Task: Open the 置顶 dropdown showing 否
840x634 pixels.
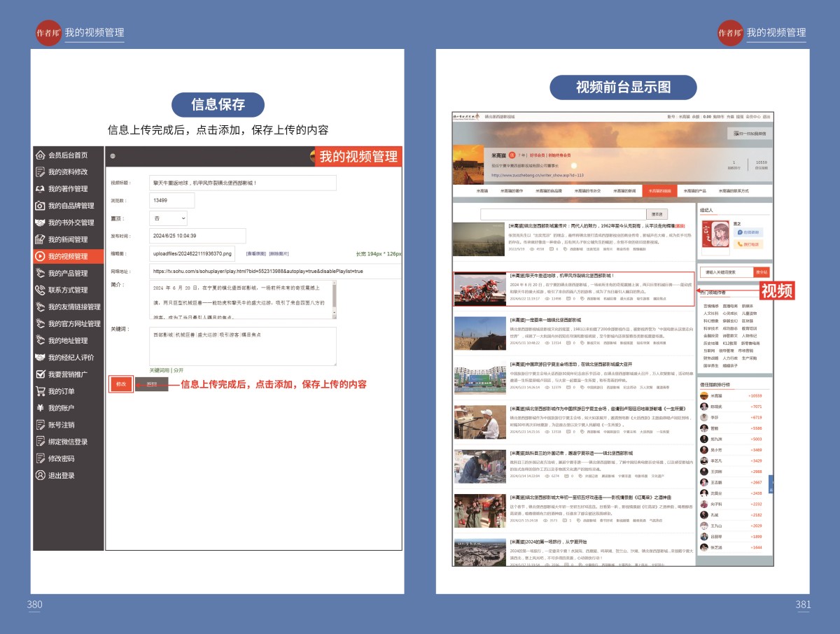Action: tap(168, 218)
